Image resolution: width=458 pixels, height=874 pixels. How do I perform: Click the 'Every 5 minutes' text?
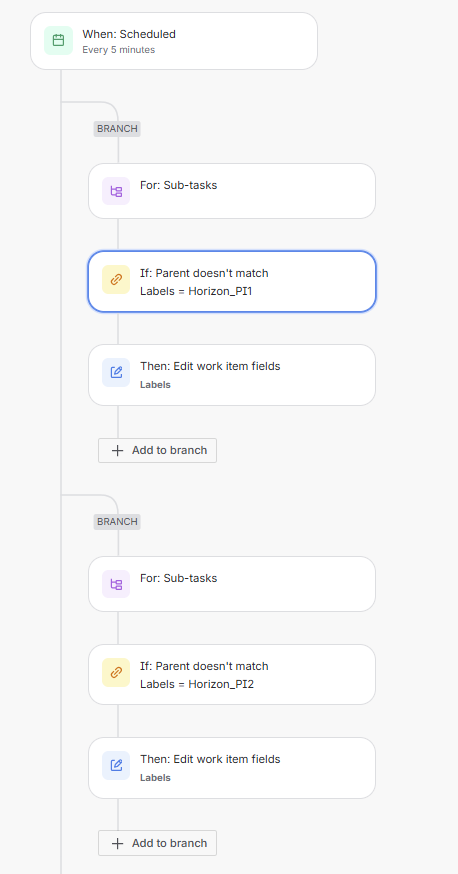click(119, 50)
